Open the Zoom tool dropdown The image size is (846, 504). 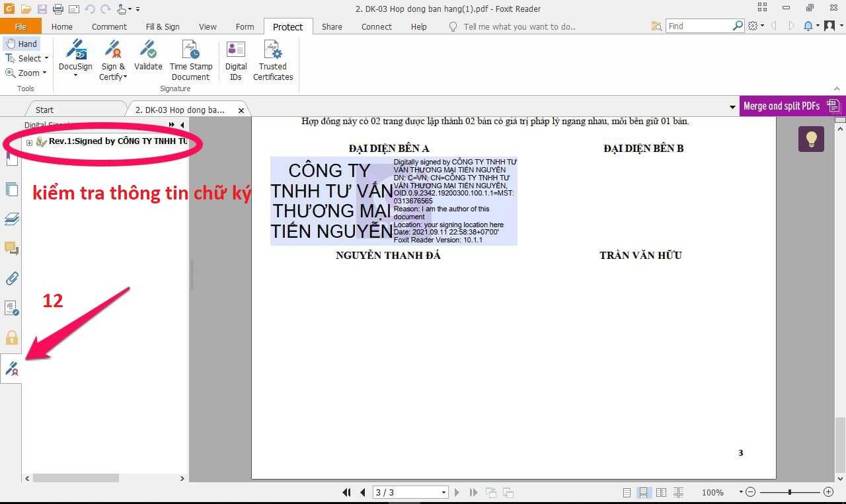[44, 73]
